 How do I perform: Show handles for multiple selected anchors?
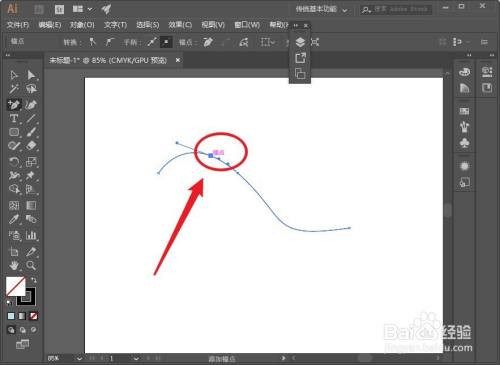(152, 42)
